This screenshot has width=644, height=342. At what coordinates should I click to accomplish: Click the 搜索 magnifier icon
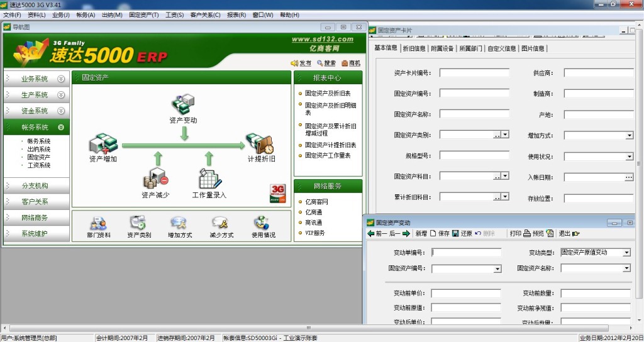(x=320, y=63)
